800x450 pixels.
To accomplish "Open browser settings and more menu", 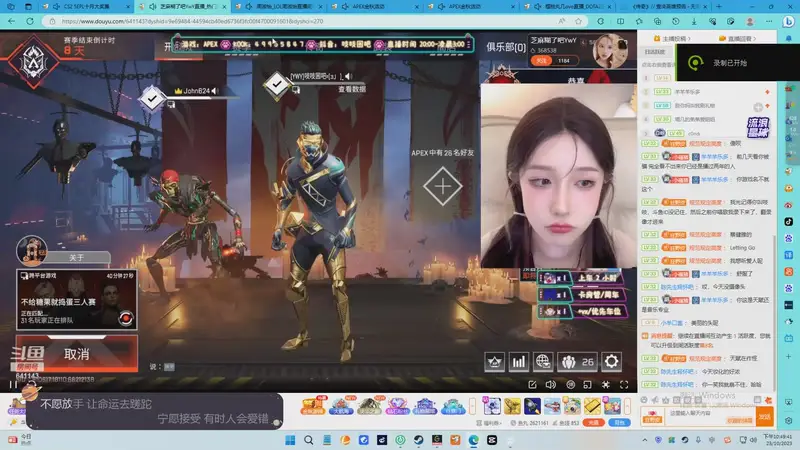I will click(769, 21).
